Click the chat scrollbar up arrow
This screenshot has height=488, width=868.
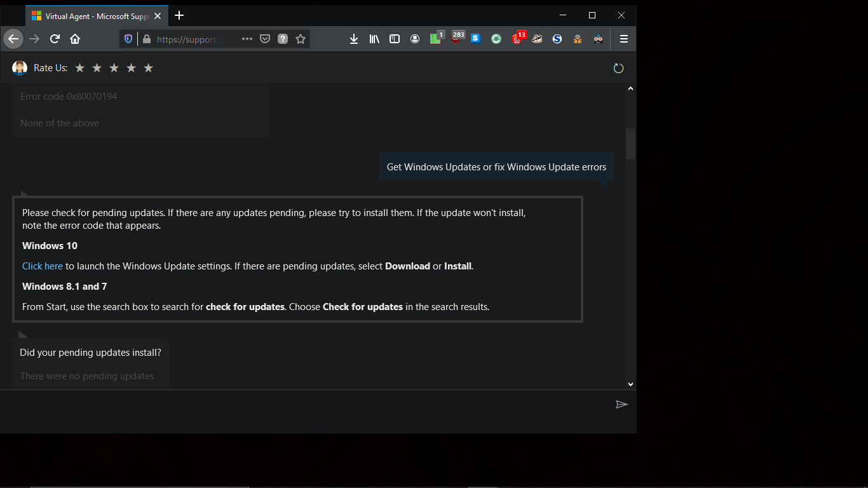630,89
